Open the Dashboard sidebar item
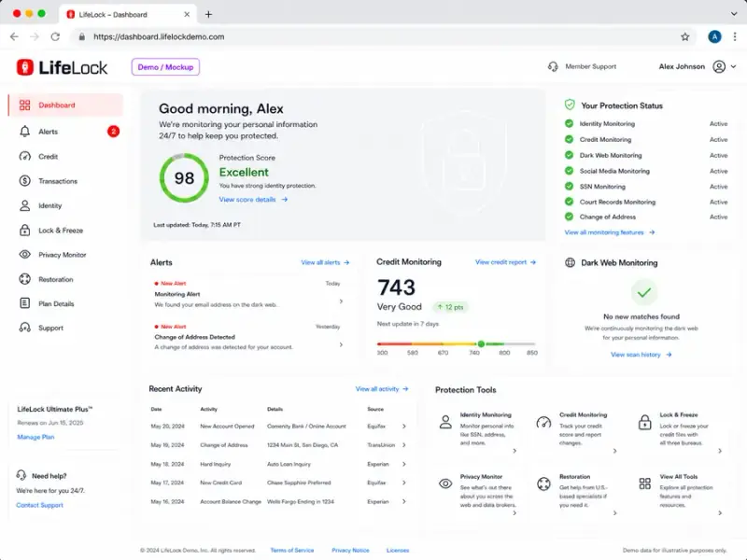The width and height of the screenshot is (747, 560). [65, 105]
